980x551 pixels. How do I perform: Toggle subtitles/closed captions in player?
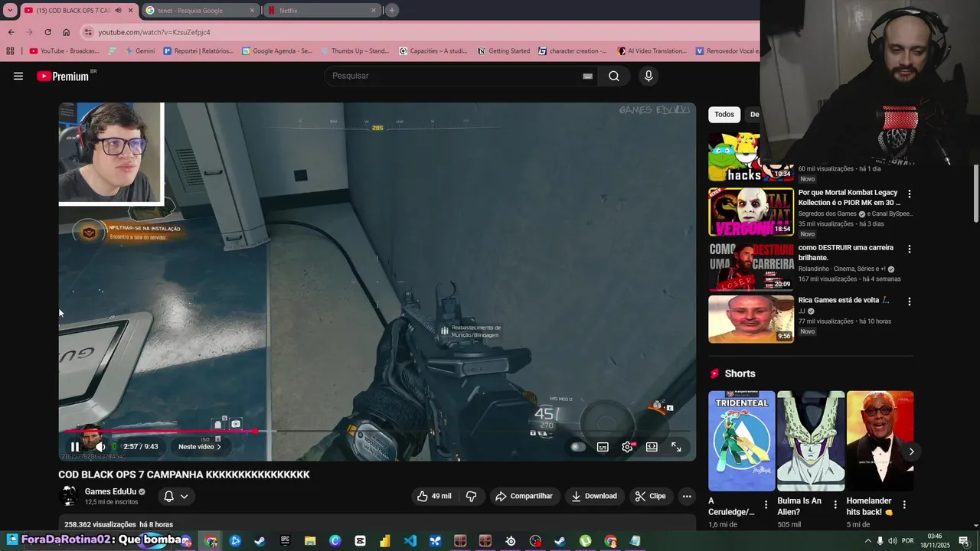click(603, 447)
